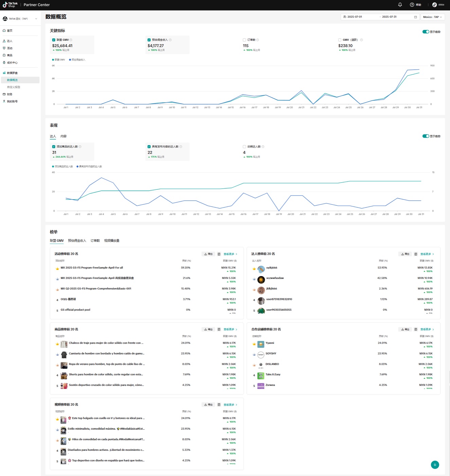Uncheck the 联盟 GMV metric checkbox
Image resolution: width=450 pixels, height=476 pixels.
pyautogui.click(x=54, y=40)
